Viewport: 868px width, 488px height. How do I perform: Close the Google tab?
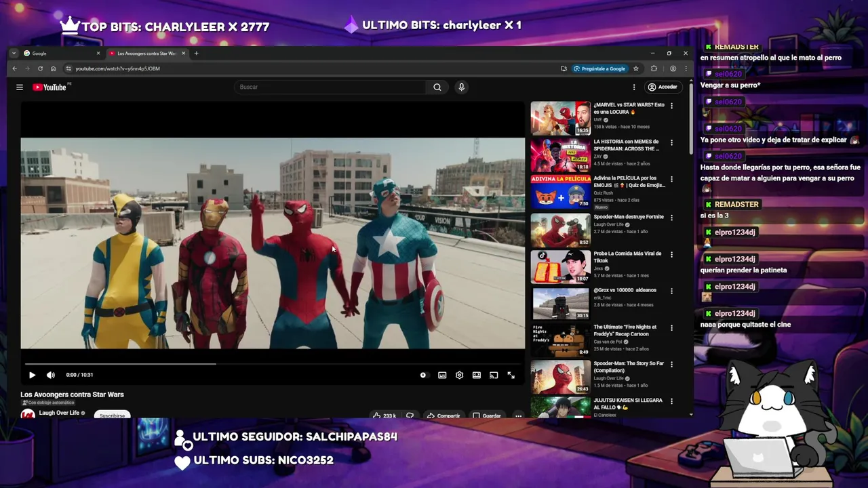[x=98, y=54]
